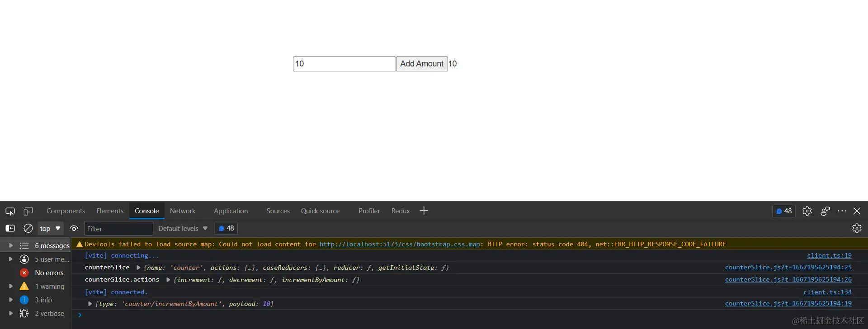
Task: Open the Sources tab
Action: click(278, 211)
